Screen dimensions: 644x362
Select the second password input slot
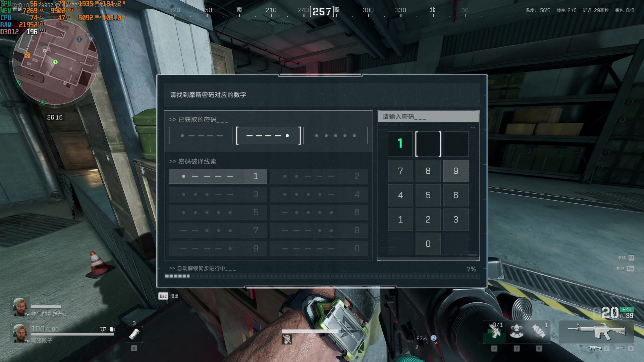[428, 144]
